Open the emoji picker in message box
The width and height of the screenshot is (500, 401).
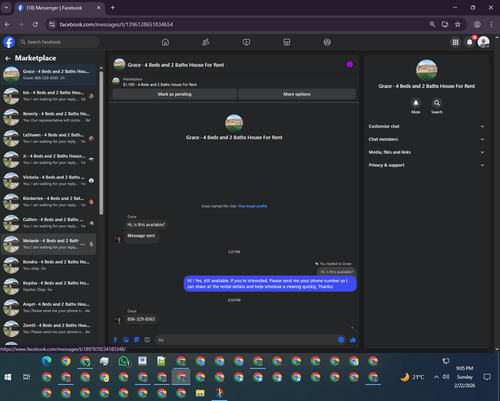(x=341, y=340)
